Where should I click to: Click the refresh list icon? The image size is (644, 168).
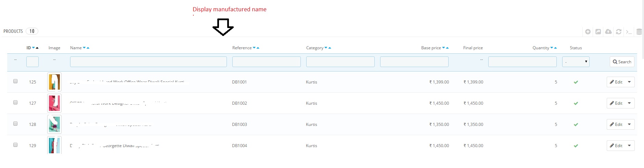point(618,31)
